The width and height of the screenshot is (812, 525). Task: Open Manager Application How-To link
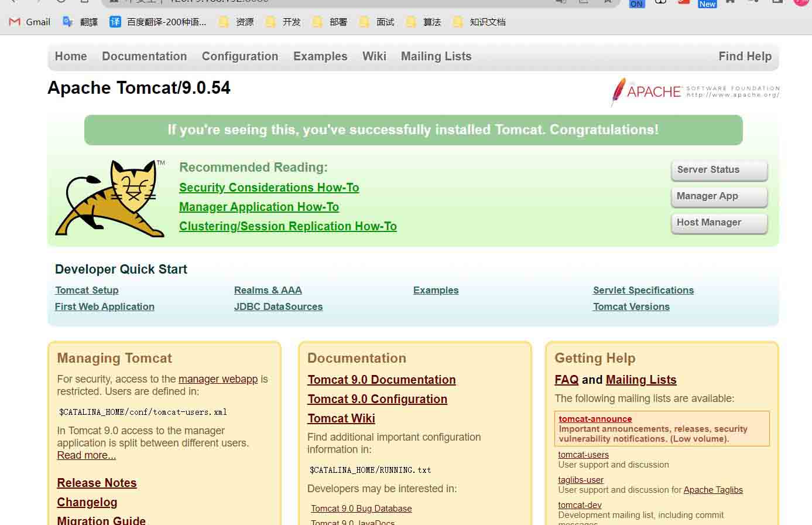pyautogui.click(x=259, y=207)
